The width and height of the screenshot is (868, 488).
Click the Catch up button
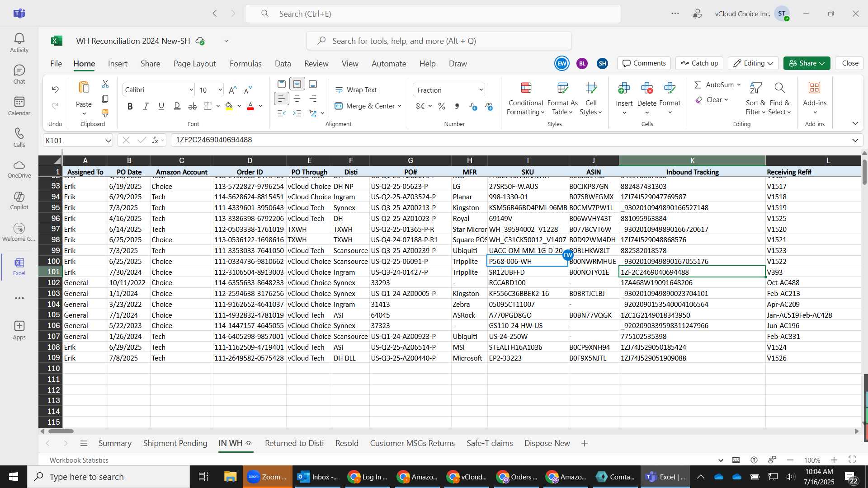pyautogui.click(x=699, y=63)
